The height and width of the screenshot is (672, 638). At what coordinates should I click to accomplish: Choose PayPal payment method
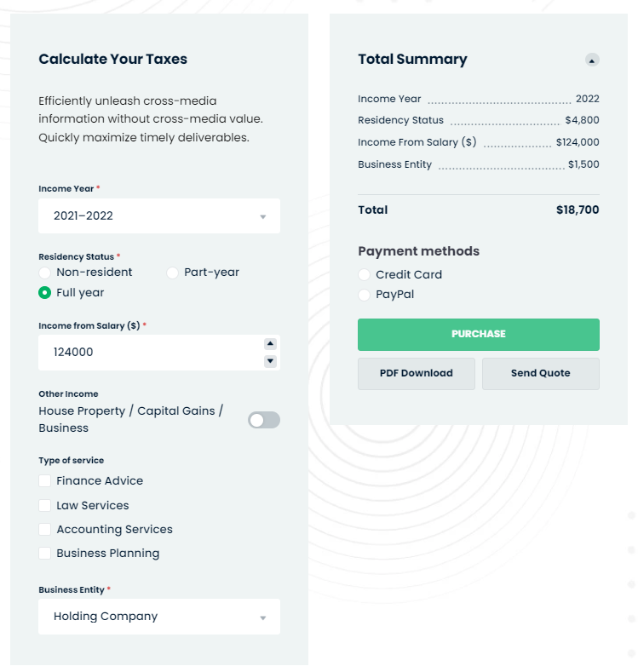point(365,295)
